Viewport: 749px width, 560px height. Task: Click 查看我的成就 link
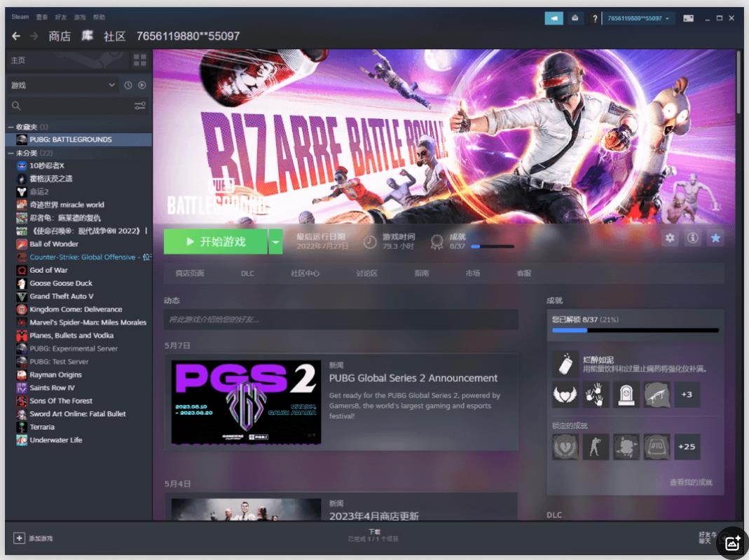point(691,483)
